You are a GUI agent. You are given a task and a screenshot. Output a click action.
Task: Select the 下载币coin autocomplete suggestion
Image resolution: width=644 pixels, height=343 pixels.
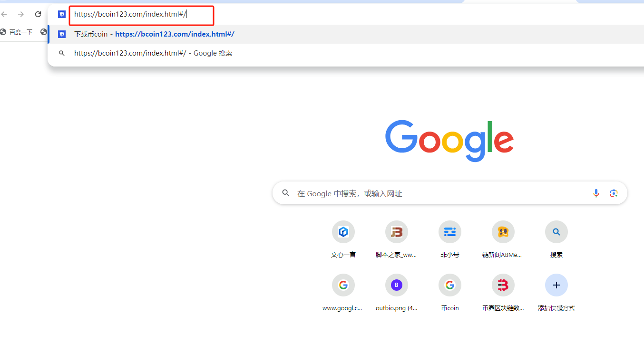coord(154,34)
